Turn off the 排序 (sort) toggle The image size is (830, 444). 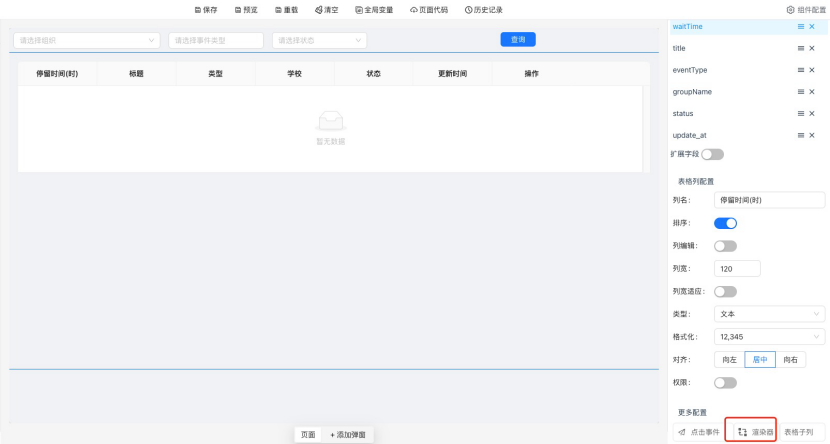pos(725,223)
